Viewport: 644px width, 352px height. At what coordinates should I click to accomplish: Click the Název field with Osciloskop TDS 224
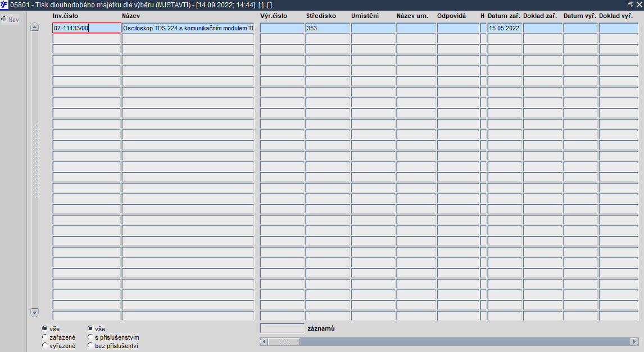pyautogui.click(x=188, y=28)
